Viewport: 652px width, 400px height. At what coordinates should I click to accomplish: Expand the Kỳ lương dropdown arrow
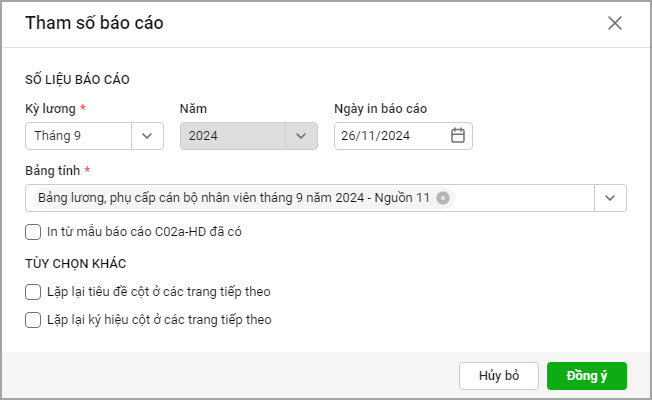click(147, 135)
